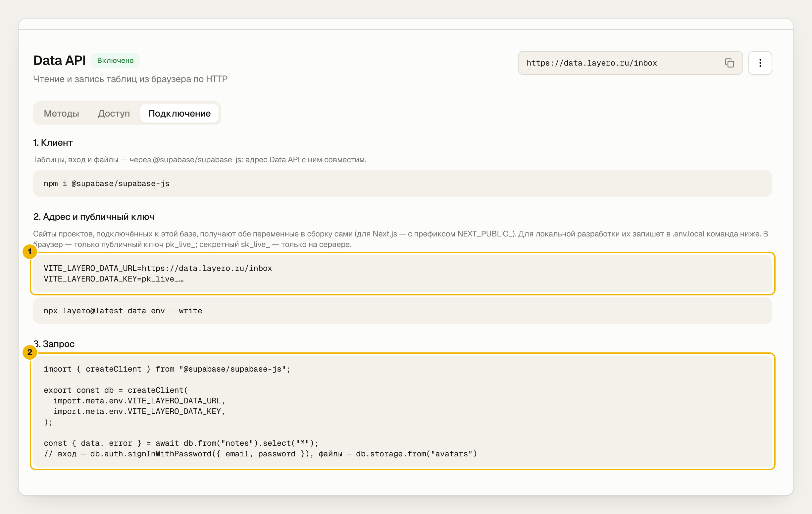Click the db.from("notes").select line

point(181,443)
